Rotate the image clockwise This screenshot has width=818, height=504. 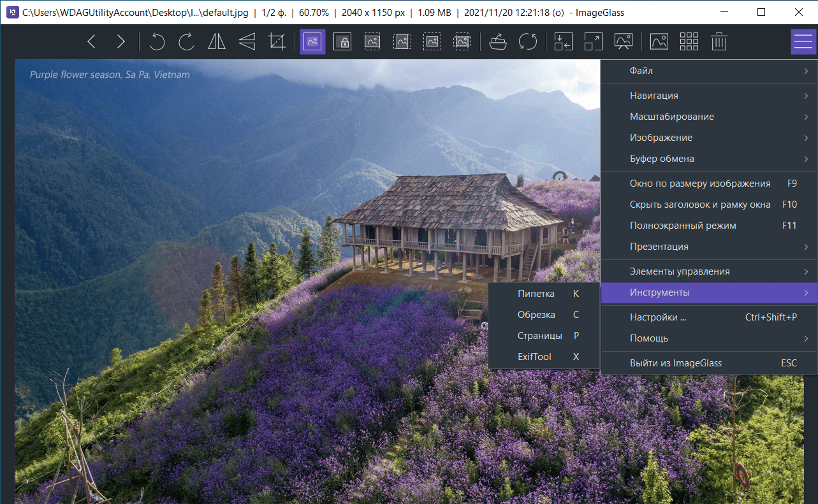click(x=187, y=42)
